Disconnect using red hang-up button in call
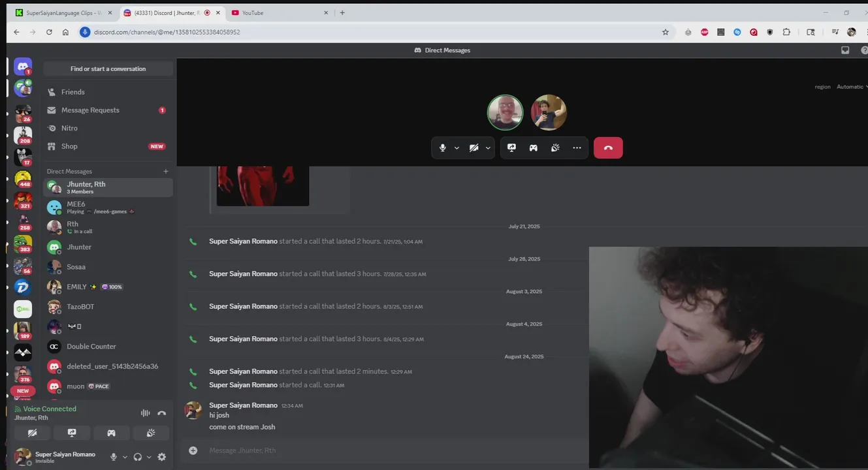 608,148
